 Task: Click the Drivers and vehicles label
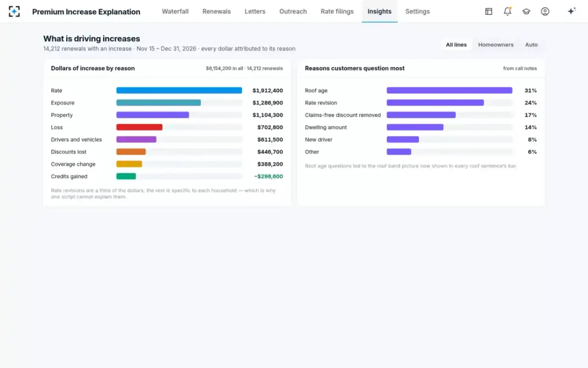pos(76,140)
